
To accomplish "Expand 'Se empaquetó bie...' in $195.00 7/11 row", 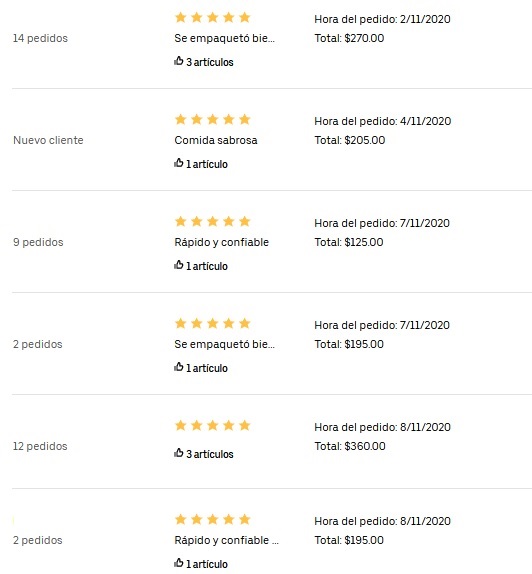I will click(x=224, y=344).
